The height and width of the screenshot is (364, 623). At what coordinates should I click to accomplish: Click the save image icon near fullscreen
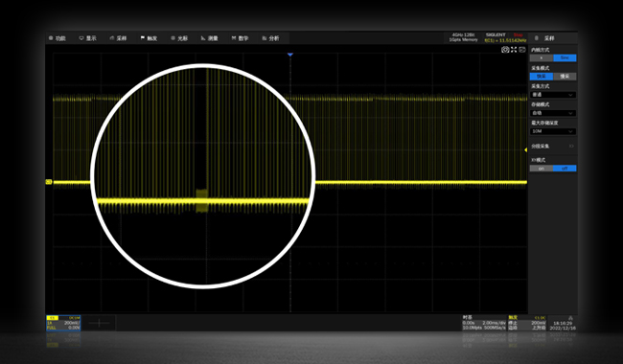(x=522, y=50)
